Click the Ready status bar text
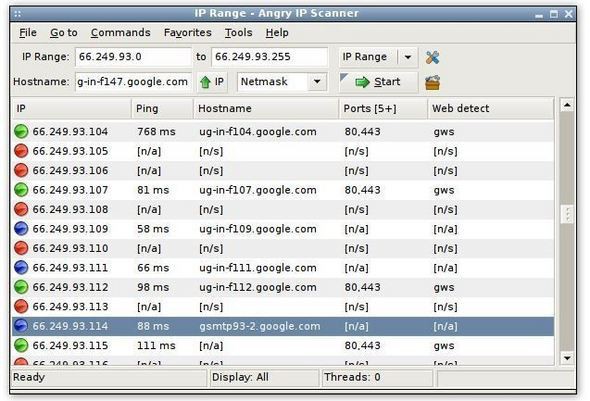This screenshot has width=590, height=401. point(29,377)
